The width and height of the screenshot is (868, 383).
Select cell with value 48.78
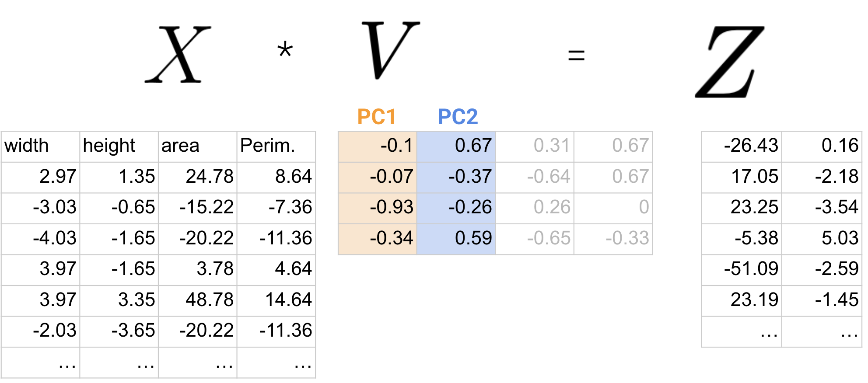click(197, 301)
